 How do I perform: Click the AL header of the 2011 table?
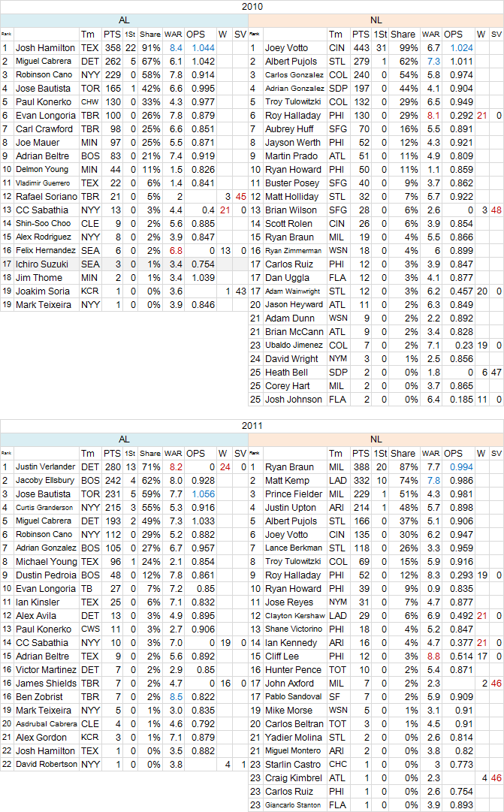(x=125, y=439)
